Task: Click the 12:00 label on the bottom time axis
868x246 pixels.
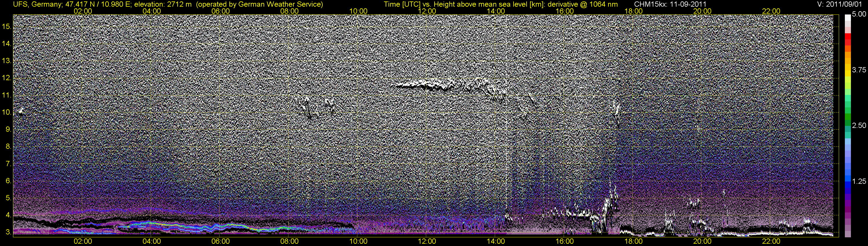Action: pos(427,241)
